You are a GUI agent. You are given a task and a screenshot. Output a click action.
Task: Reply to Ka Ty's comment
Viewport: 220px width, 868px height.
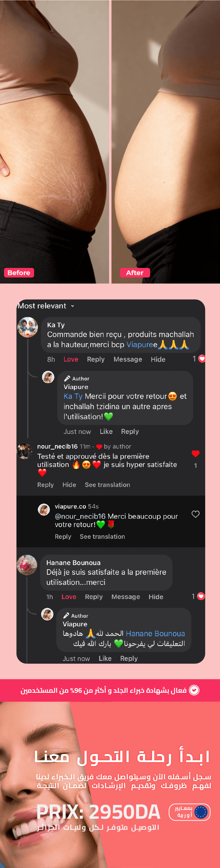click(95, 359)
